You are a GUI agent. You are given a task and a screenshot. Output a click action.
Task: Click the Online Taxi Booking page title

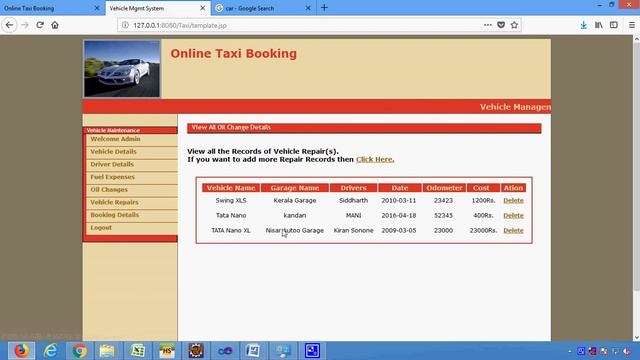click(233, 53)
